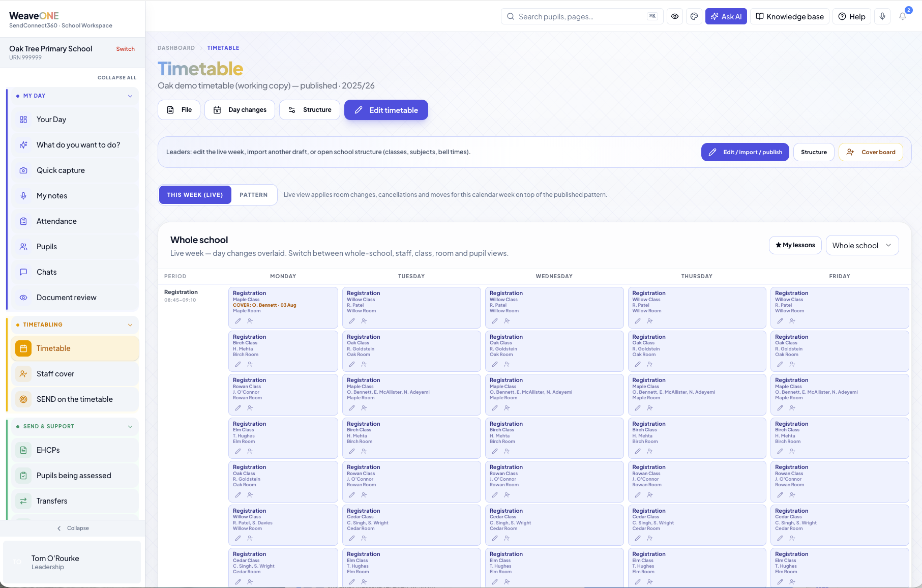This screenshot has height=588, width=922.
Task: Open notifications bell
Action: point(903,16)
